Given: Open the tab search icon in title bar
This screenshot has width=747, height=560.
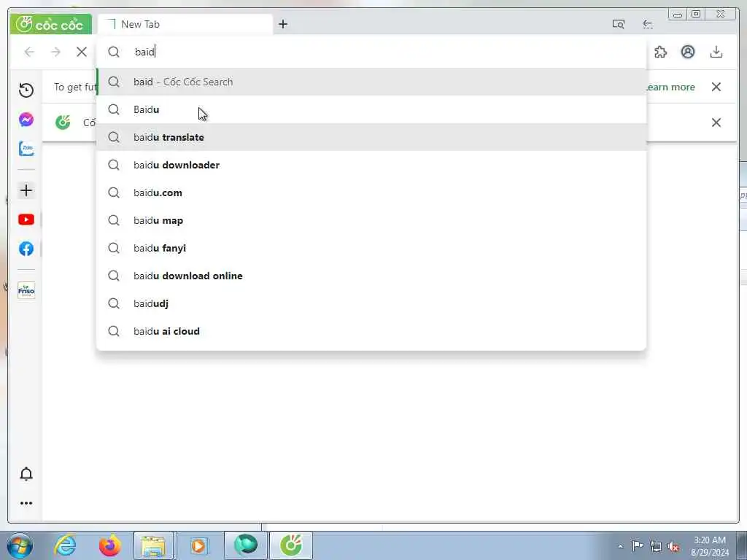Looking at the screenshot, I should click(x=619, y=24).
